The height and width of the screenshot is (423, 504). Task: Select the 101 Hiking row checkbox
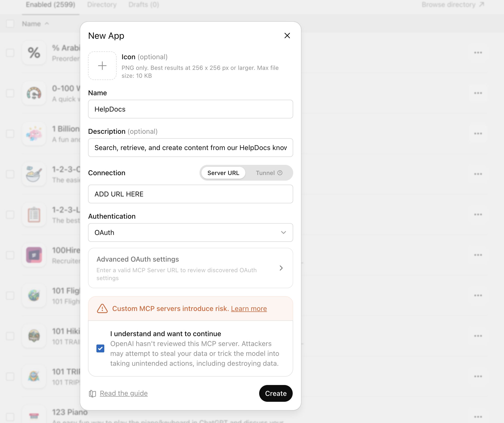coord(10,336)
